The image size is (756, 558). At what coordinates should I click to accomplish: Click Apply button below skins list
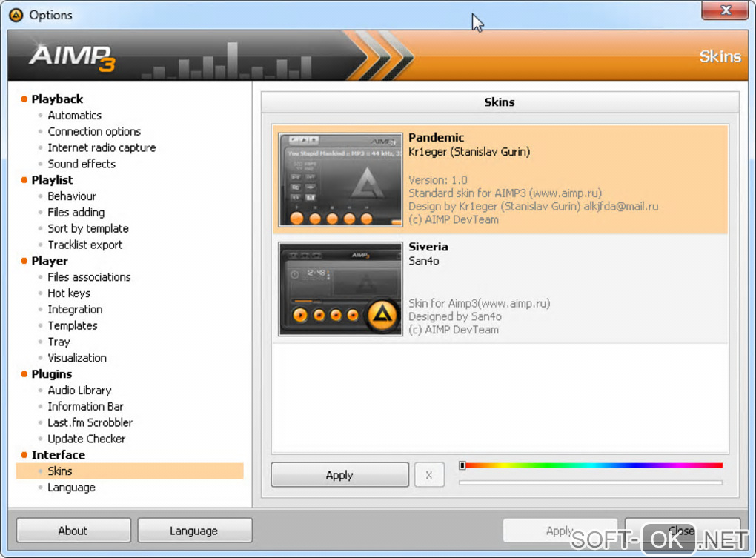[x=340, y=475]
